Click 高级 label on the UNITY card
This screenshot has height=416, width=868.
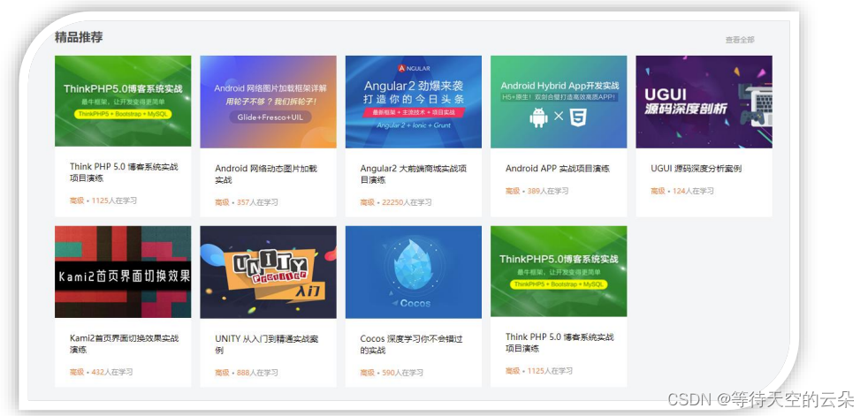[x=222, y=373]
